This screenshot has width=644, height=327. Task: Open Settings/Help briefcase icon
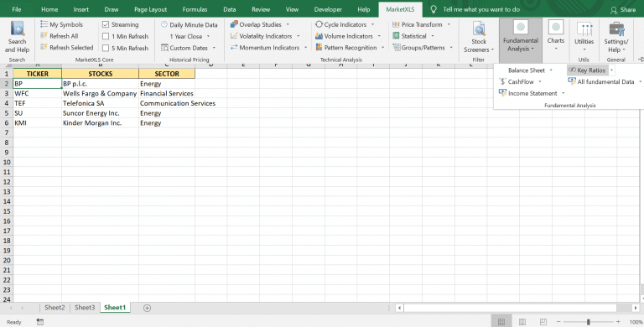[616, 29]
